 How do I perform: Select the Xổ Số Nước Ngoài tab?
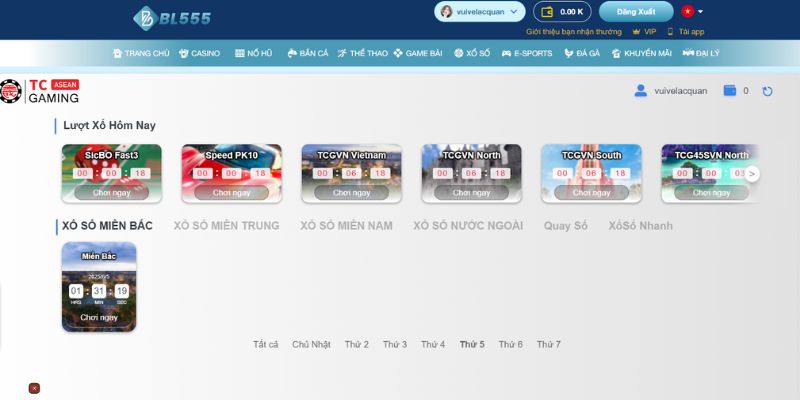[468, 226]
